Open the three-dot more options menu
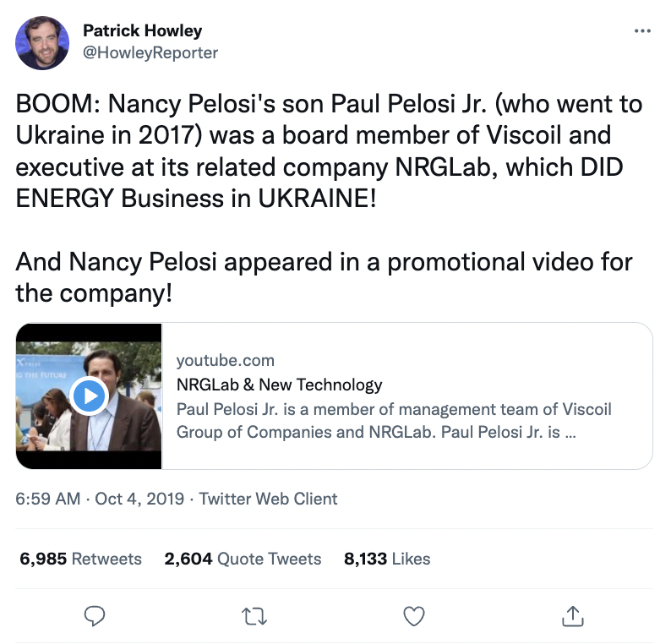This screenshot has width=671, height=644. tap(642, 31)
